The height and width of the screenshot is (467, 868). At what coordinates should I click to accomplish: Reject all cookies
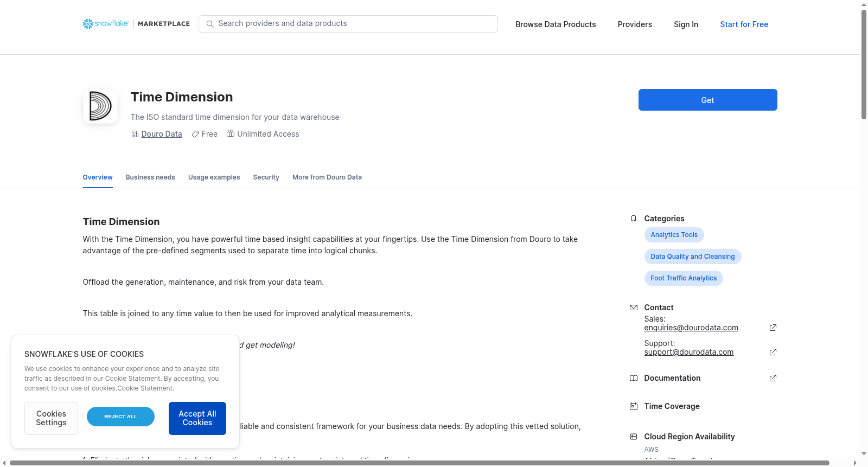point(120,417)
